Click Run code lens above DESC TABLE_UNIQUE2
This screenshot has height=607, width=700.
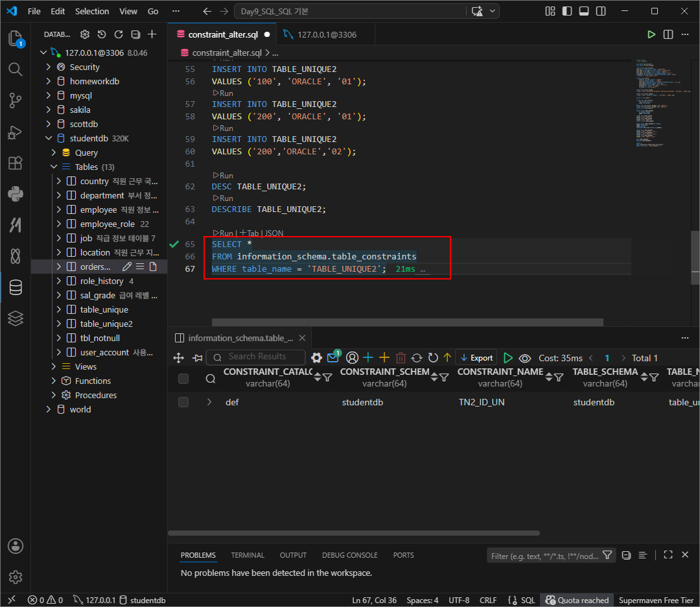[223, 176]
